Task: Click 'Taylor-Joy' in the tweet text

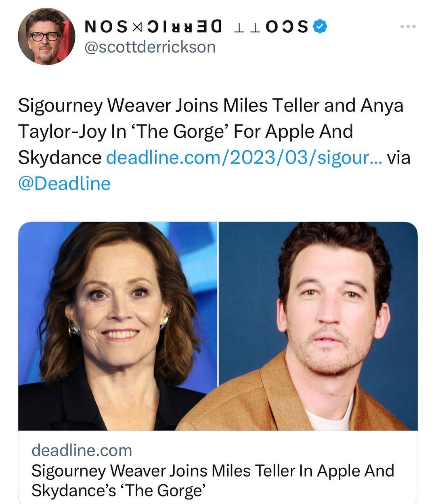Action: pos(62,132)
